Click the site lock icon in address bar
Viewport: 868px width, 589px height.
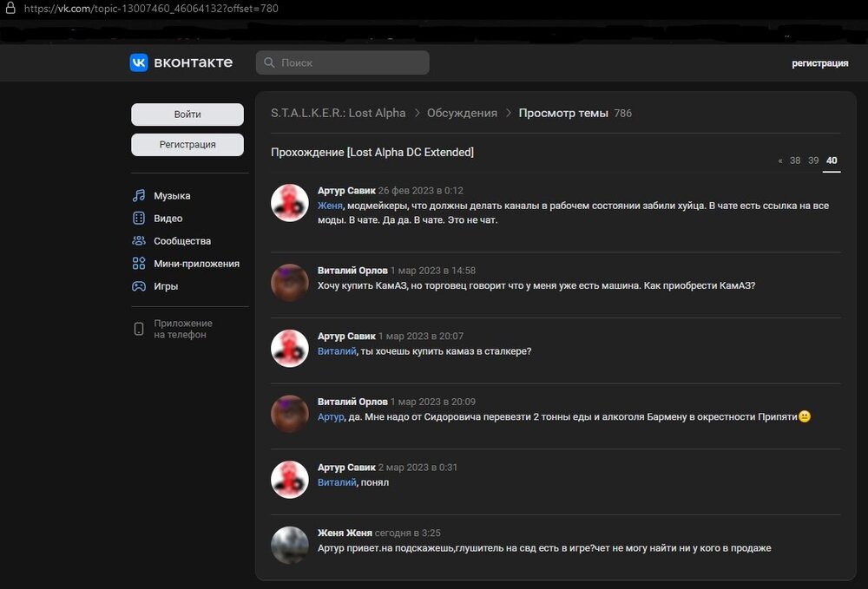click(9, 8)
